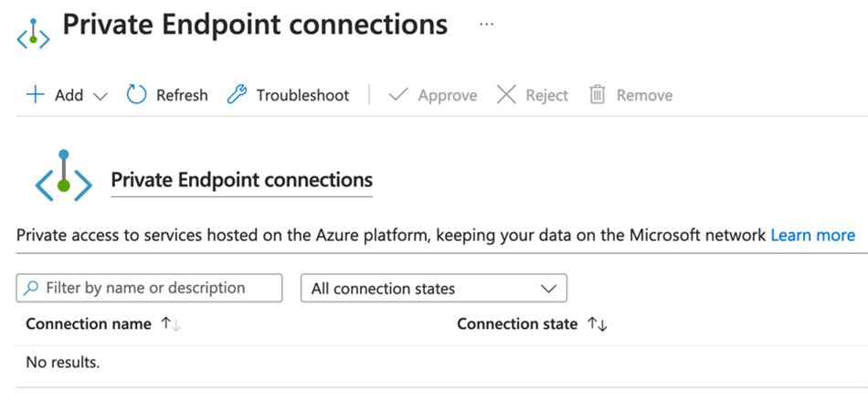
Task: Click the Approve checkmark icon
Action: (397, 95)
